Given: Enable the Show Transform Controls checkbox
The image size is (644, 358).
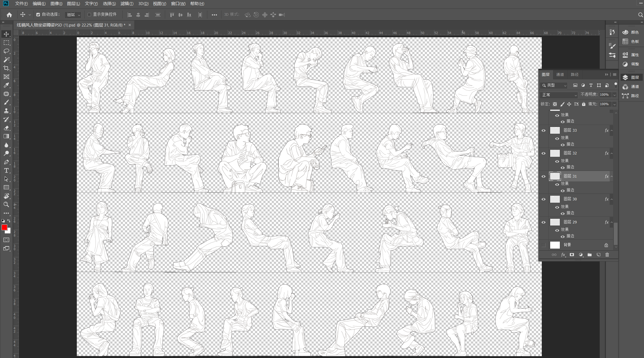Looking at the screenshot, I should [89, 15].
